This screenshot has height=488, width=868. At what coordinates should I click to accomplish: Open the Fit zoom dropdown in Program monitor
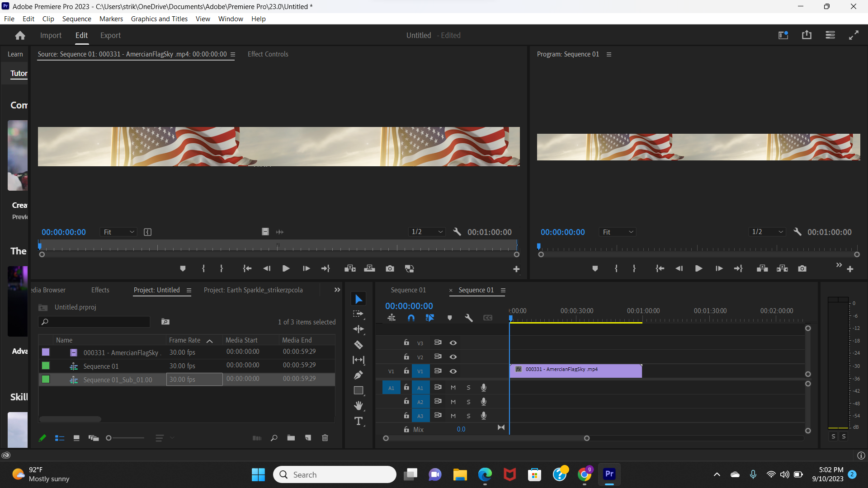click(x=618, y=232)
